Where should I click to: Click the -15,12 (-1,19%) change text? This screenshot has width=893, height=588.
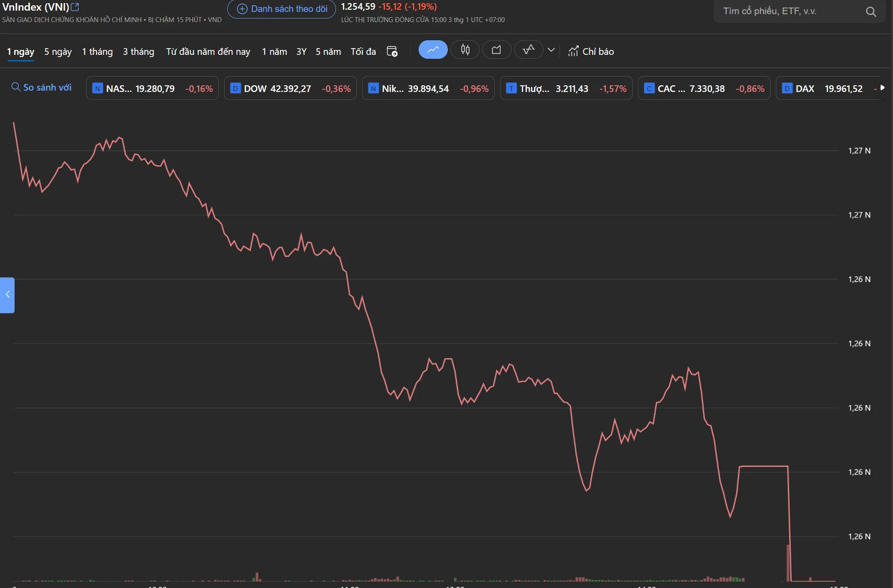408,7
